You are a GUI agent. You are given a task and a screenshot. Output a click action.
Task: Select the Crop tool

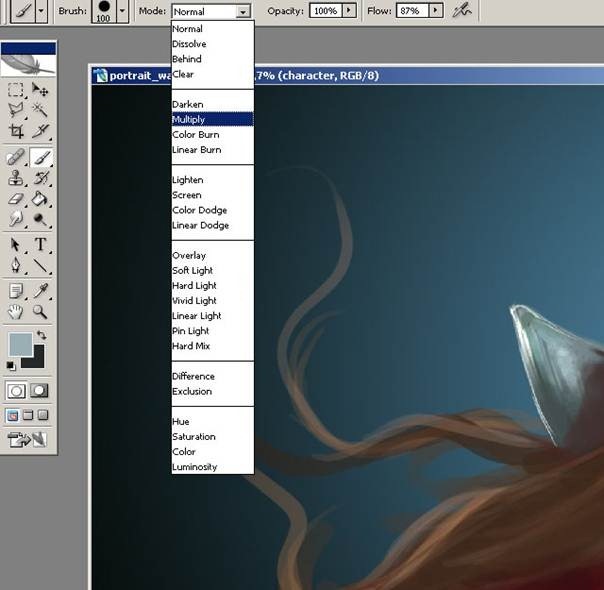[x=15, y=131]
